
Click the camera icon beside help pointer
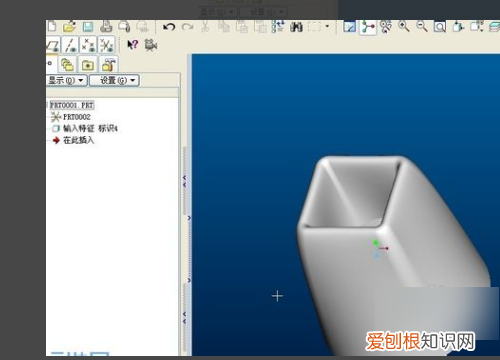(151, 45)
